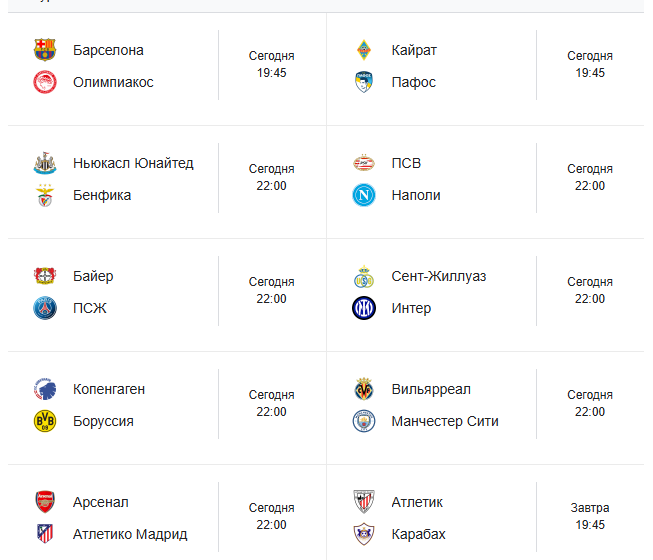653x560 pixels.
Task: Click the Arsenal cannon crest
Action: point(45,502)
